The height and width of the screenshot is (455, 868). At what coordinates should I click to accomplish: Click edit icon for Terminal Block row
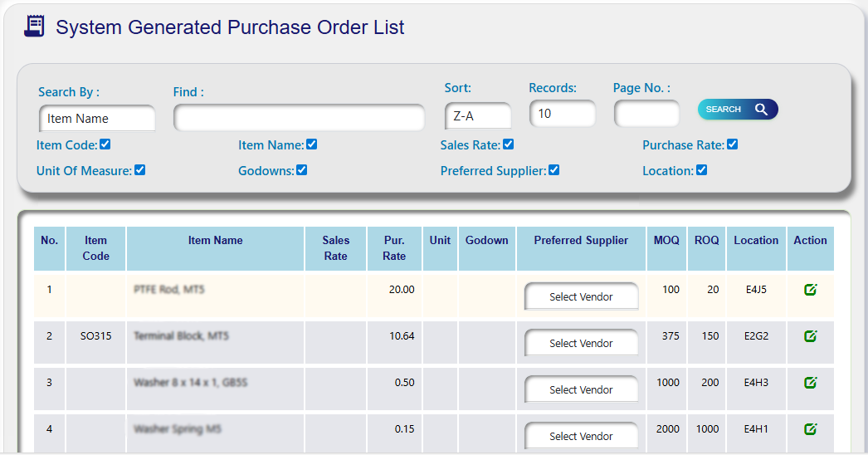pyautogui.click(x=810, y=336)
